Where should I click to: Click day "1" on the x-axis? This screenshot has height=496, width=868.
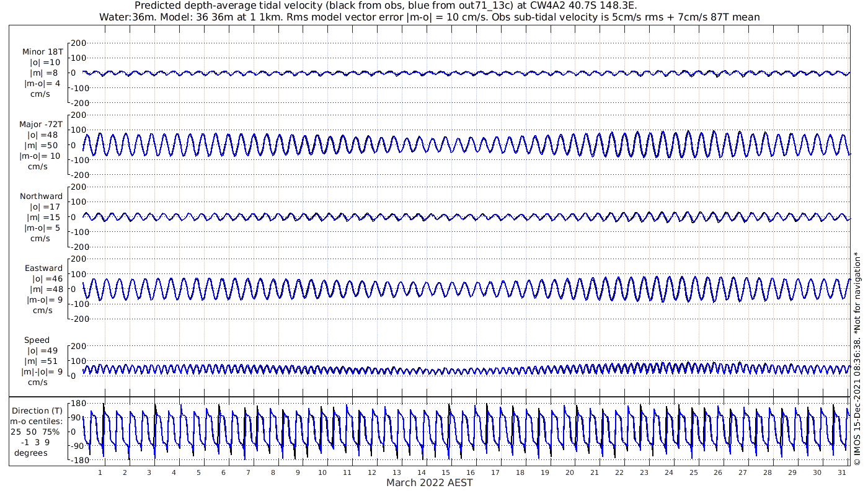[100, 472]
